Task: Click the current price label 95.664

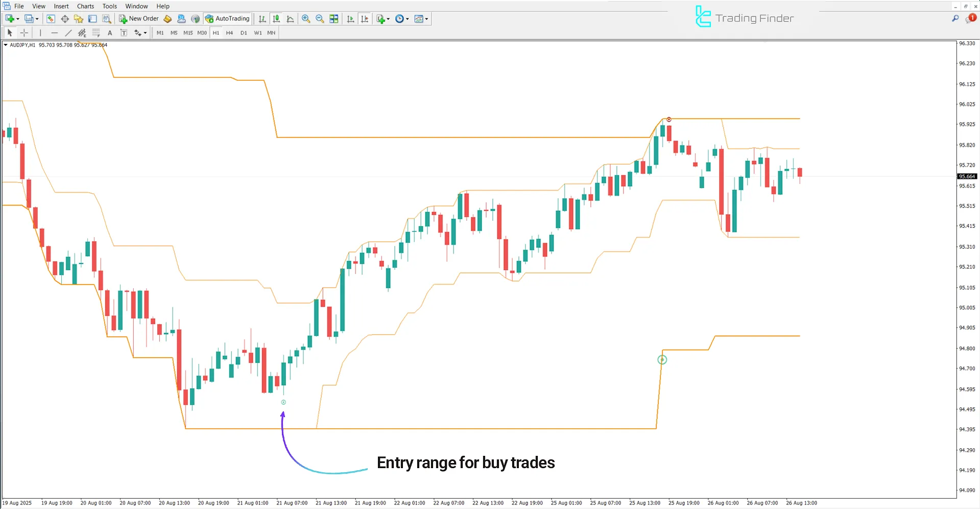Action: [x=967, y=176]
